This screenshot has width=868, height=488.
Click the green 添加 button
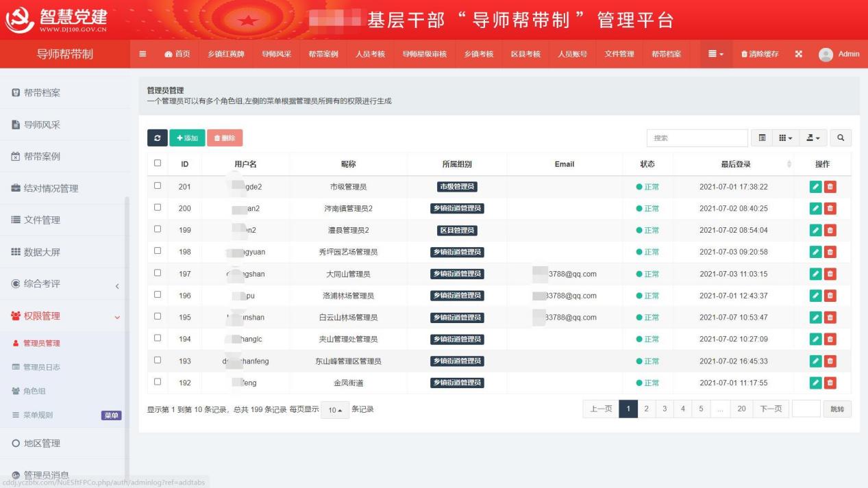pyautogui.click(x=187, y=138)
